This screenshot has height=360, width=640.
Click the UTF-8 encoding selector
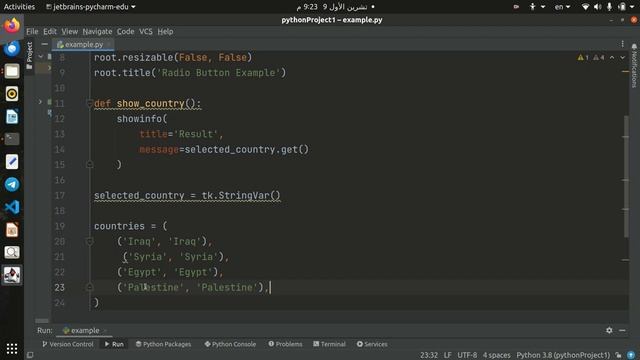pos(467,355)
